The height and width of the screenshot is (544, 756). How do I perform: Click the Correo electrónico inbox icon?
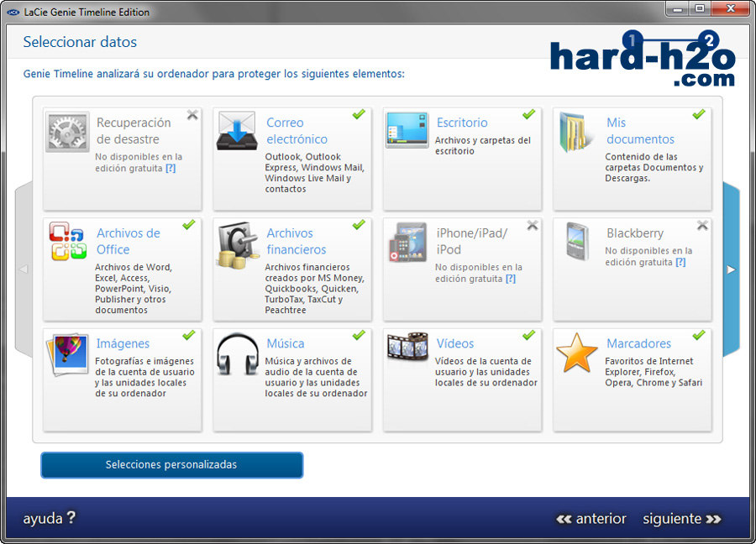tap(236, 131)
